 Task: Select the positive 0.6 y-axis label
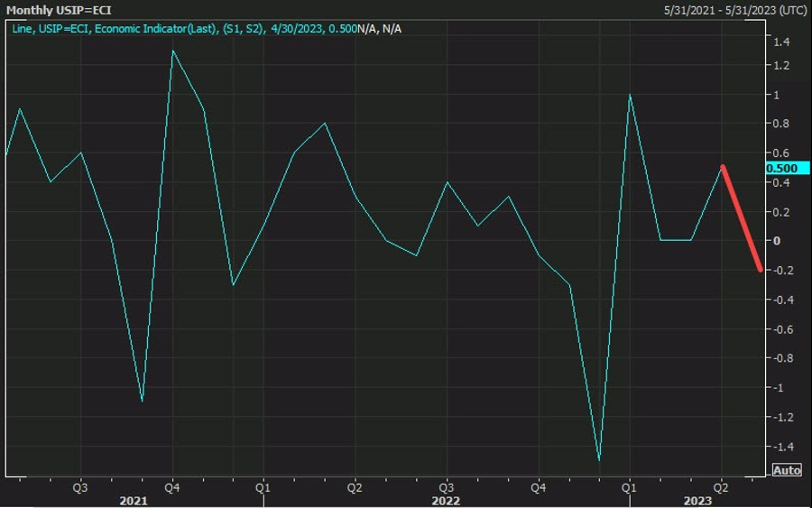coord(780,152)
